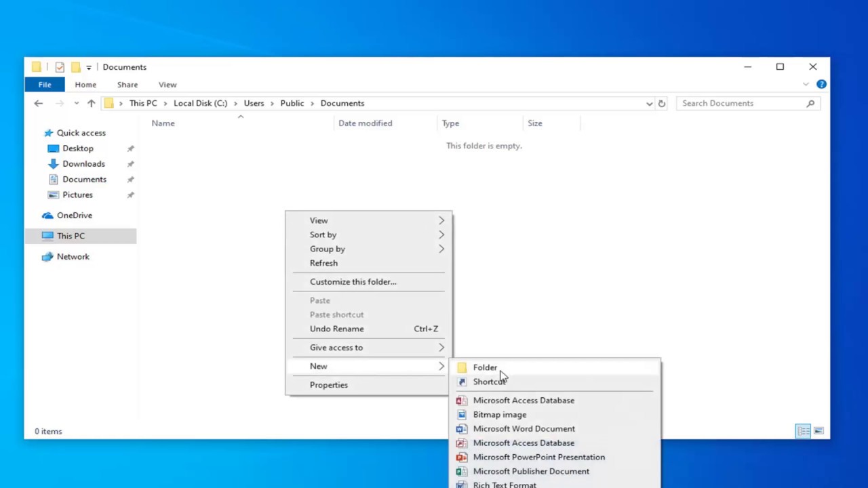This screenshot has width=868, height=488.
Task: Switch to the Share ribbon tab
Action: click(x=127, y=85)
